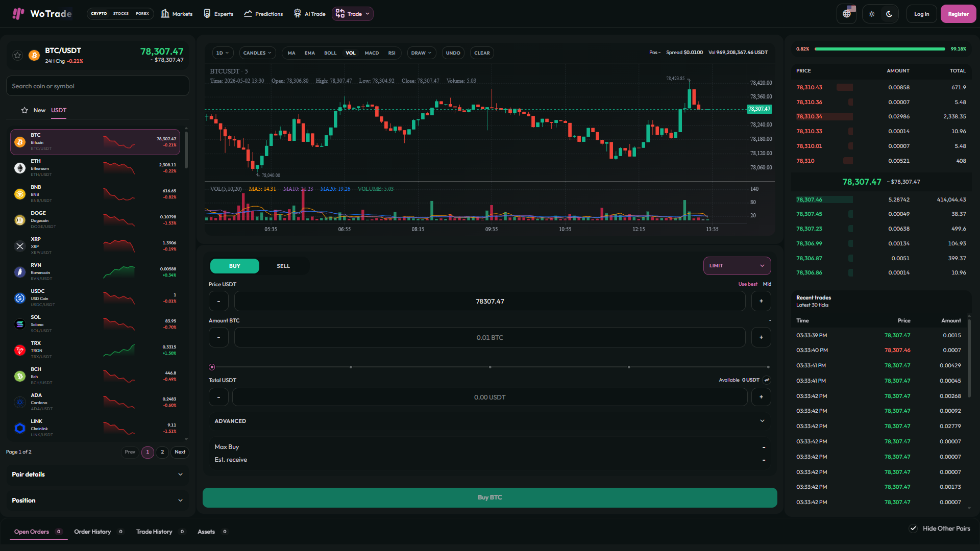The width and height of the screenshot is (980, 551).
Task: Toggle BOLL indicator on chart
Action: click(x=330, y=53)
